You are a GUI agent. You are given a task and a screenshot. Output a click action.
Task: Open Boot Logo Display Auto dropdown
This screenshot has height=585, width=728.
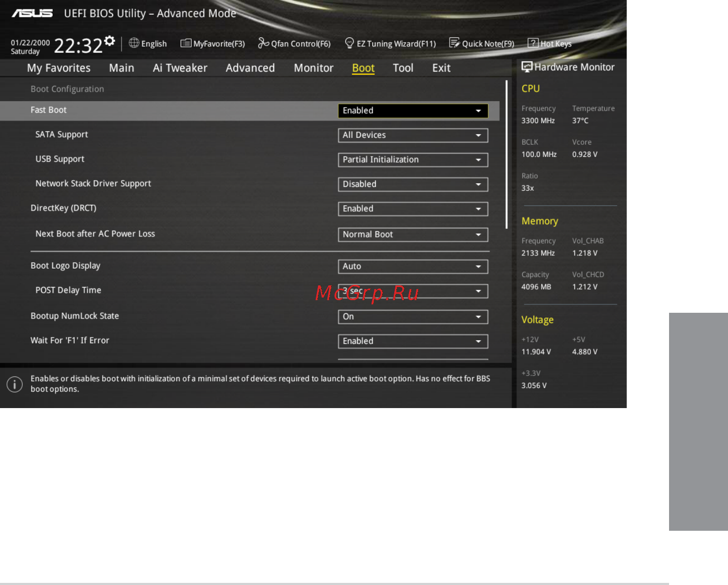413,266
